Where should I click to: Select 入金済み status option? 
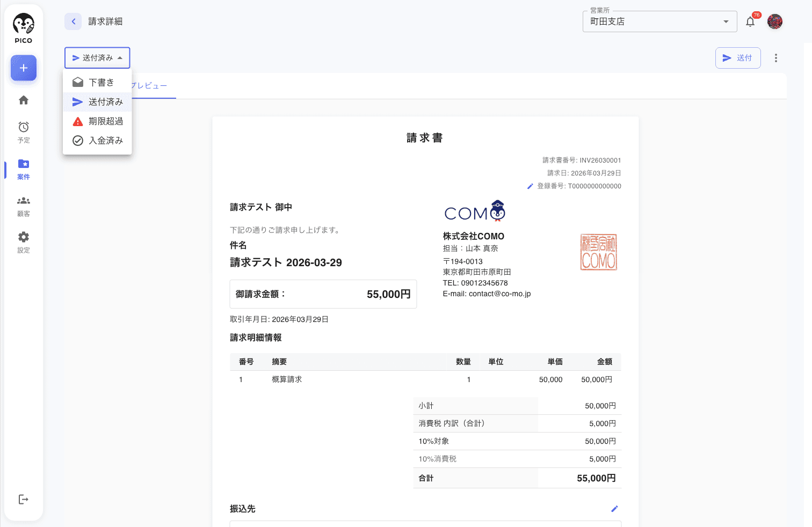[97, 141]
